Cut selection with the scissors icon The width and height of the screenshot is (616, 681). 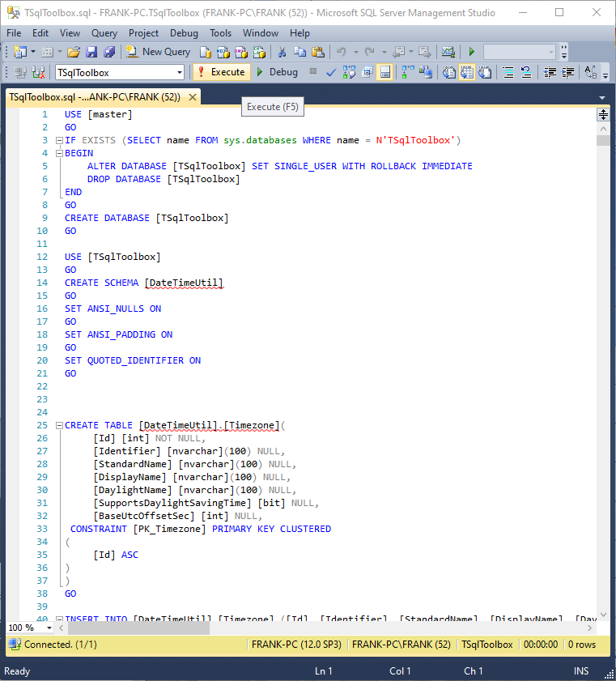coord(282,52)
